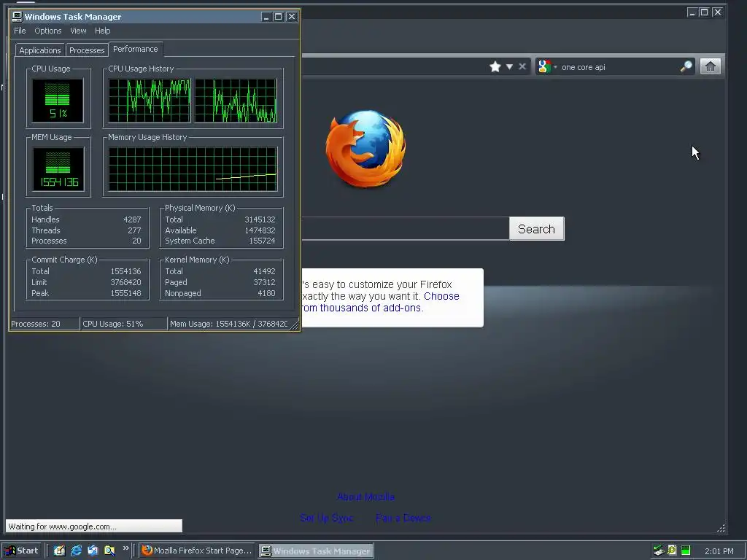Click the Handles value 4287
This screenshot has width=747, height=560.
(x=132, y=219)
